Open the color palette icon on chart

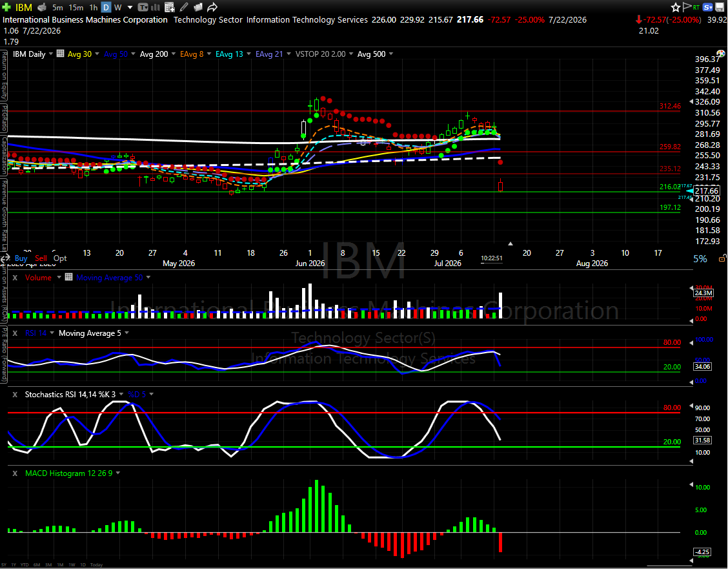(x=720, y=54)
